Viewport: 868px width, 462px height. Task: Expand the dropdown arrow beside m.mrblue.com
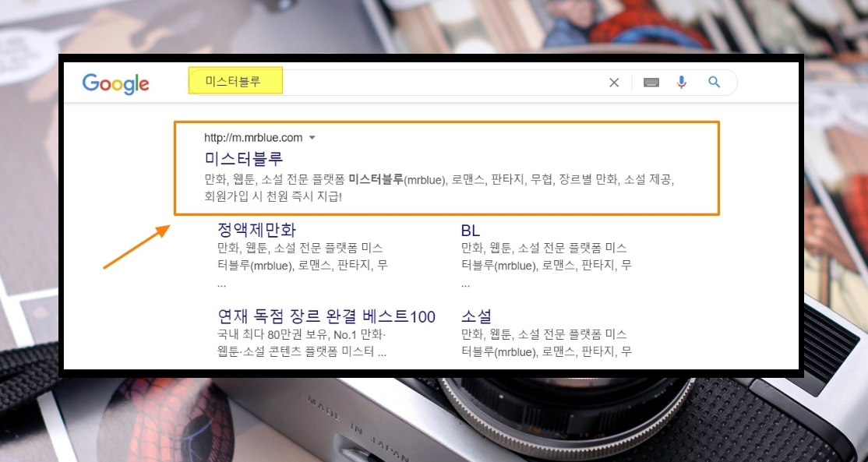pos(312,138)
